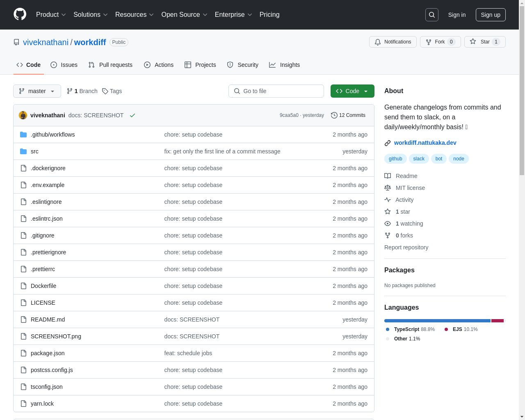The height and width of the screenshot is (420, 525).
Task: Switch to the Projects tab
Action: click(x=200, y=65)
